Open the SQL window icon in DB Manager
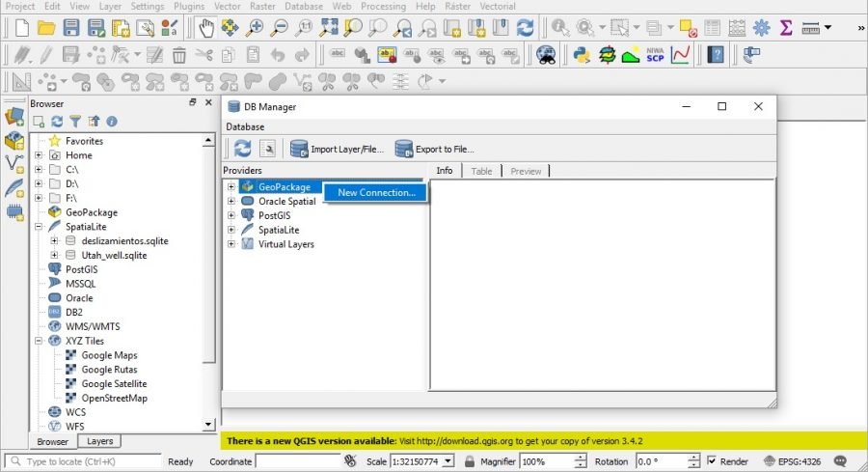This screenshot has height=472, width=868. pyautogui.click(x=268, y=149)
